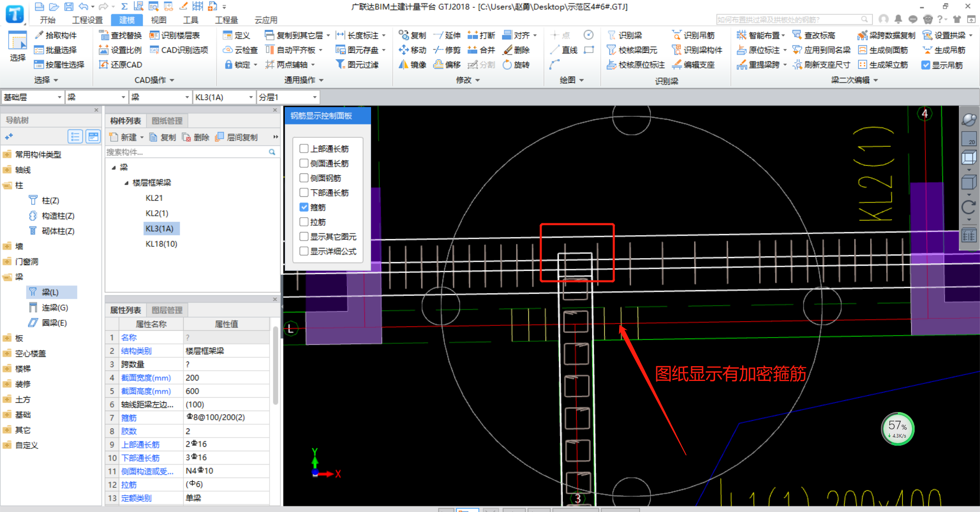
Task: Enable 侧面钢筋 checkbox
Action: point(304,178)
